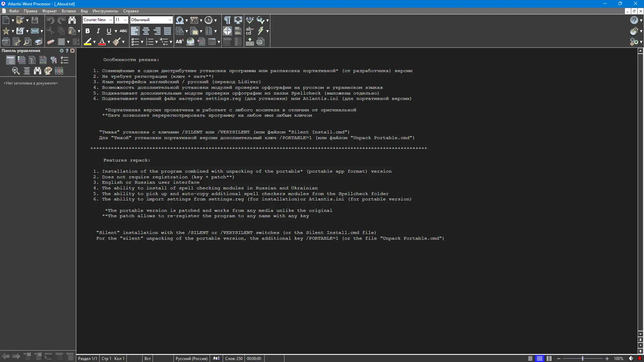Click the eraser clear formatting icon

click(x=51, y=42)
